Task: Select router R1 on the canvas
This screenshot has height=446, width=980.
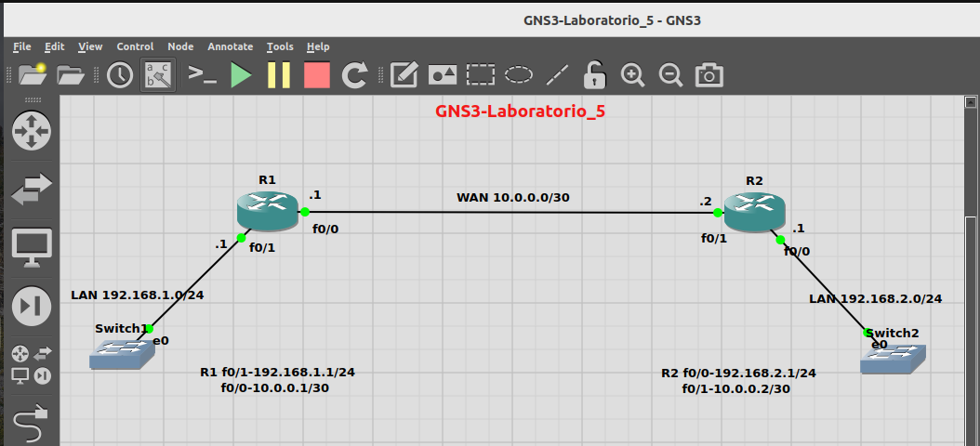Action: (x=267, y=210)
